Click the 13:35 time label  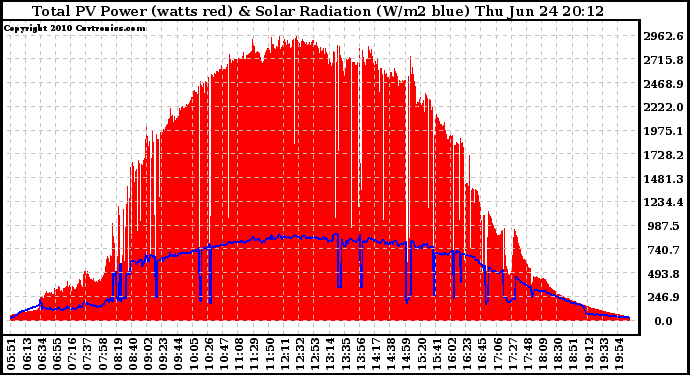point(346,354)
